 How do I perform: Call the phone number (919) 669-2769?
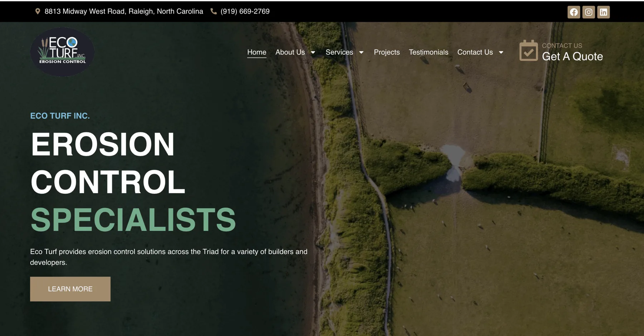click(245, 11)
